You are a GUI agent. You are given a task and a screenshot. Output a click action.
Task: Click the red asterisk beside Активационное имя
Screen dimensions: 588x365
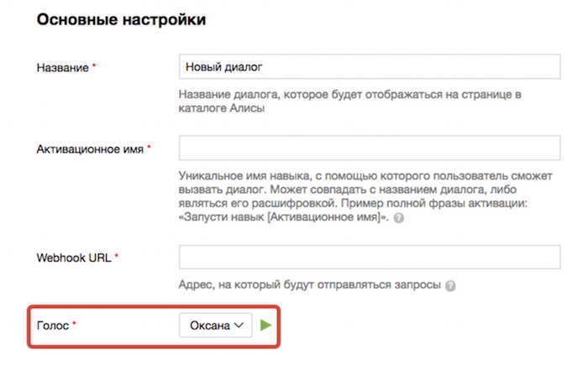click(x=149, y=147)
